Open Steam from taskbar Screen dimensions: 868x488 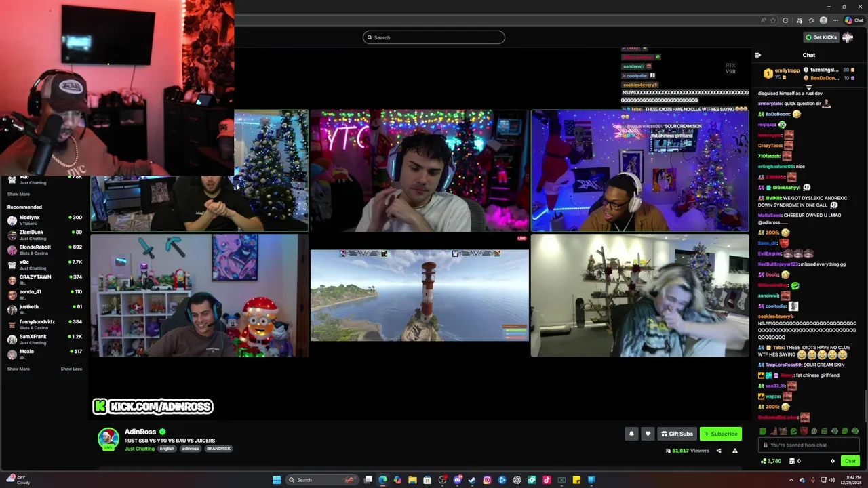[472, 480]
